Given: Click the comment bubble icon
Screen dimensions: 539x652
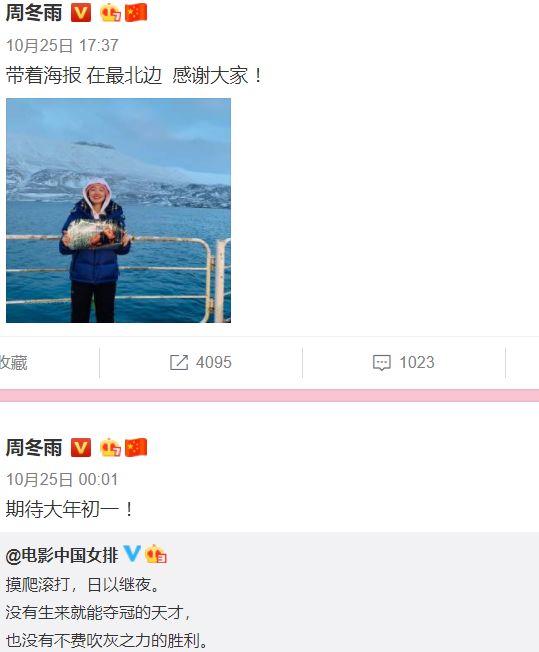Looking at the screenshot, I should point(381,363).
